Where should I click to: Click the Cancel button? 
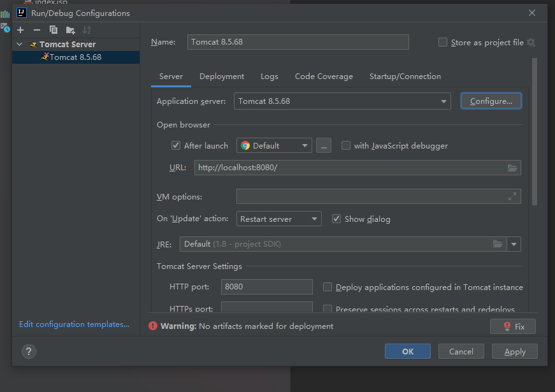(x=461, y=351)
